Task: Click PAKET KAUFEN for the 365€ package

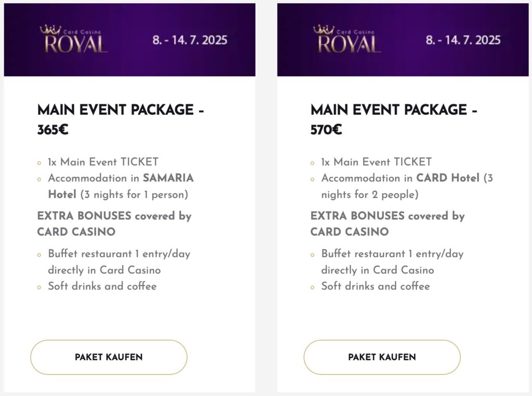Action: 109,357
